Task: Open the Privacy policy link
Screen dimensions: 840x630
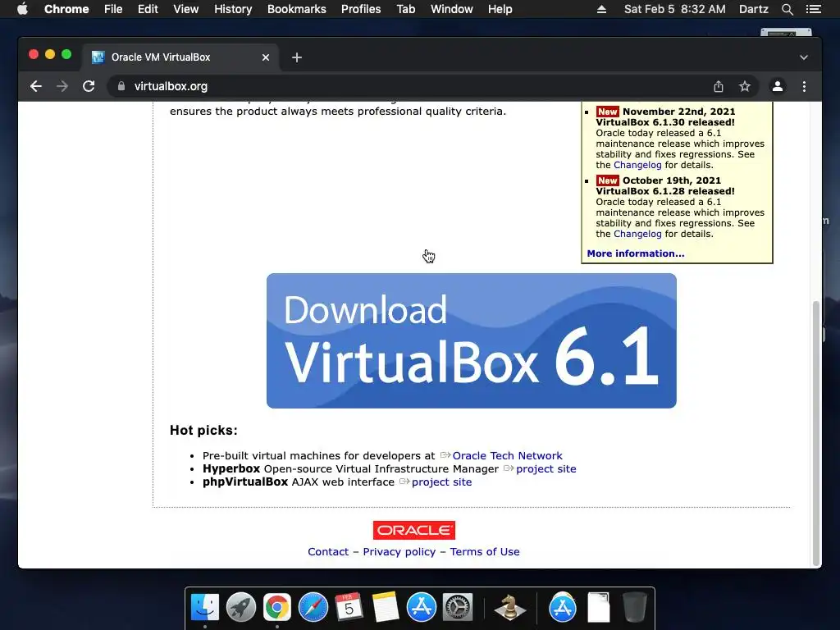Action: click(399, 552)
